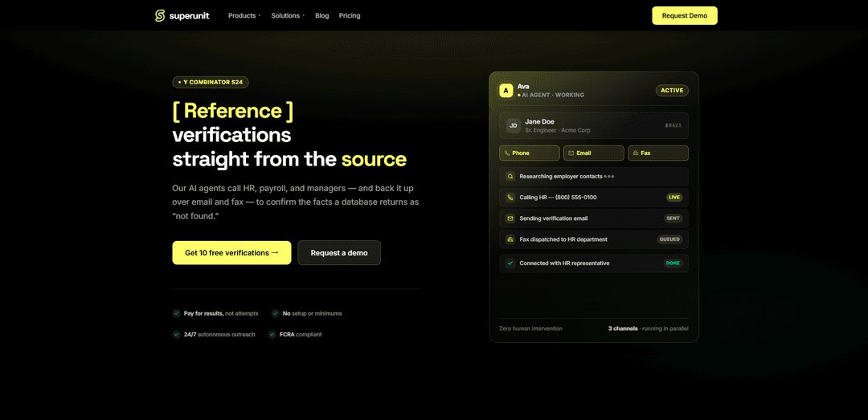This screenshot has width=868, height=420.
Task: Click the phone icon in Phone tab
Action: [x=507, y=153]
